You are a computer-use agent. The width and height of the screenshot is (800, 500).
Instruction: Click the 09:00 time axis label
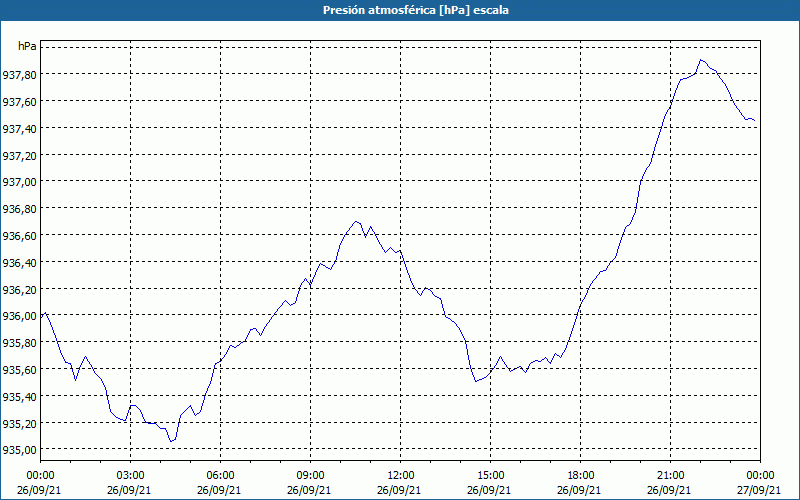click(x=311, y=476)
